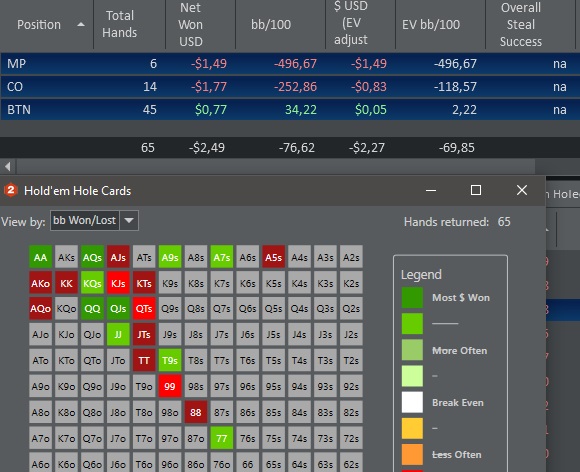Image resolution: width=580 pixels, height=472 pixels.
Task: Select the AQo hole card cell
Action: click(x=40, y=308)
